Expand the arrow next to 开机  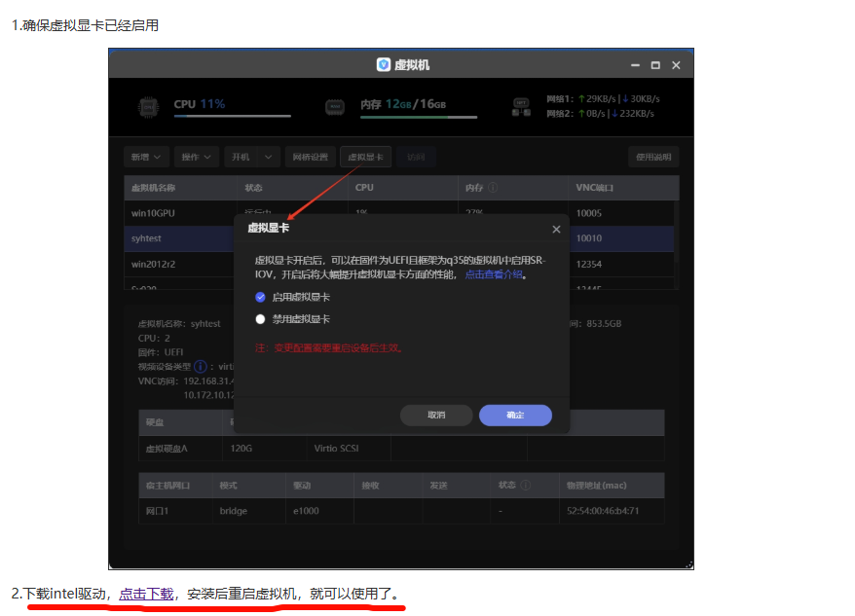pos(268,157)
